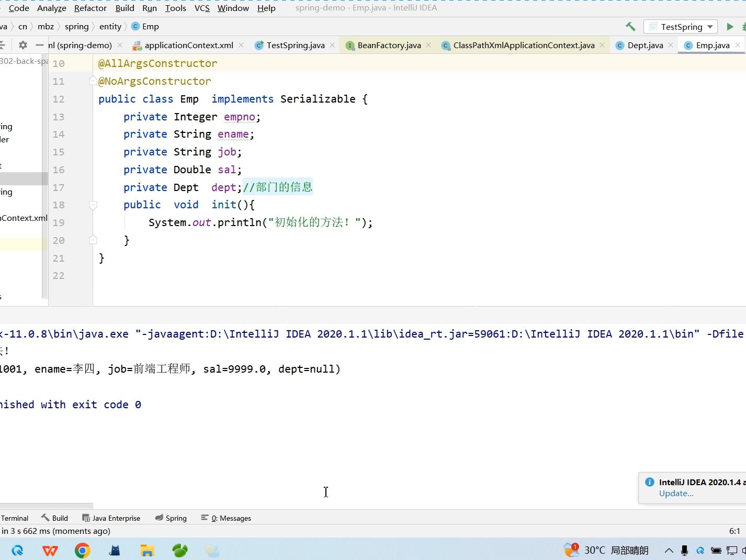Collapse annotations with fold marker on line 11
746x560 pixels.
click(x=93, y=81)
